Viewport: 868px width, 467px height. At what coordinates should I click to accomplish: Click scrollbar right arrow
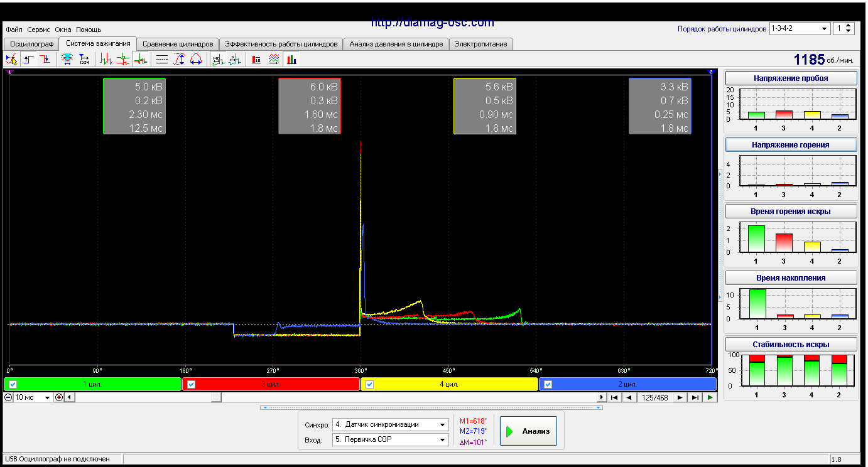602,397
